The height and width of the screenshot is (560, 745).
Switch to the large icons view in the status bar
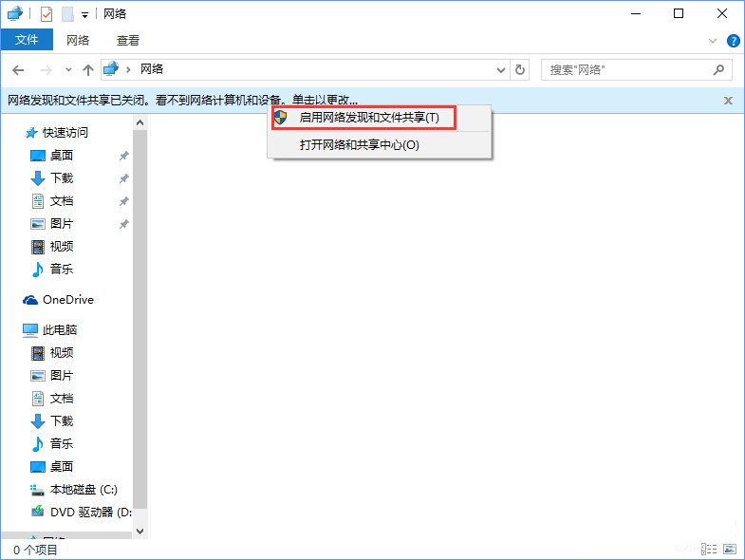click(x=729, y=550)
